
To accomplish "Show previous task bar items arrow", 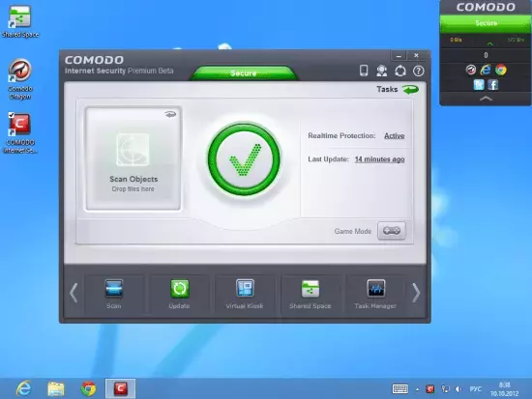I will (x=74, y=293).
